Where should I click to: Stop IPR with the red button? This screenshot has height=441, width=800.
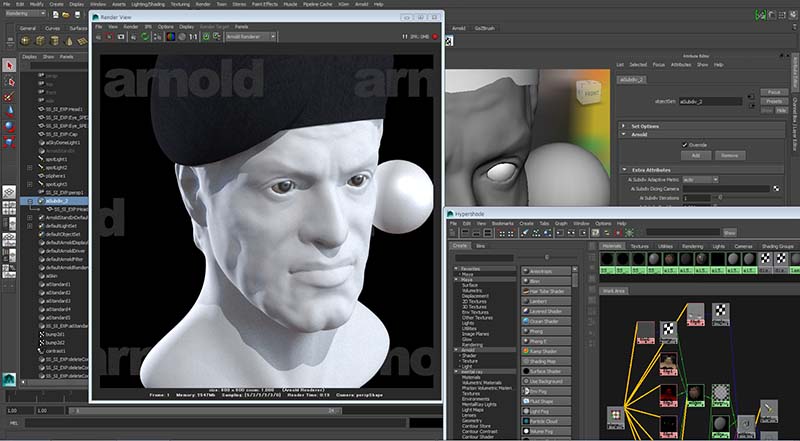coord(435,37)
